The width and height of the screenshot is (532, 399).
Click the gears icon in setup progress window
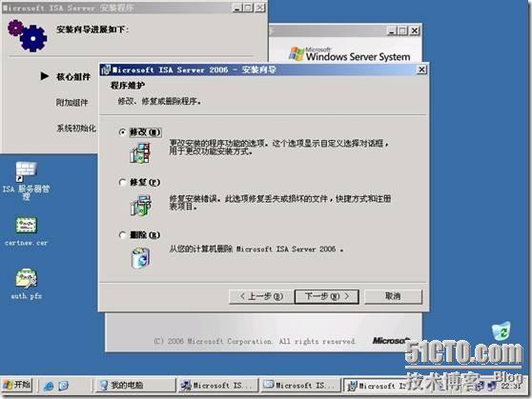(x=27, y=35)
